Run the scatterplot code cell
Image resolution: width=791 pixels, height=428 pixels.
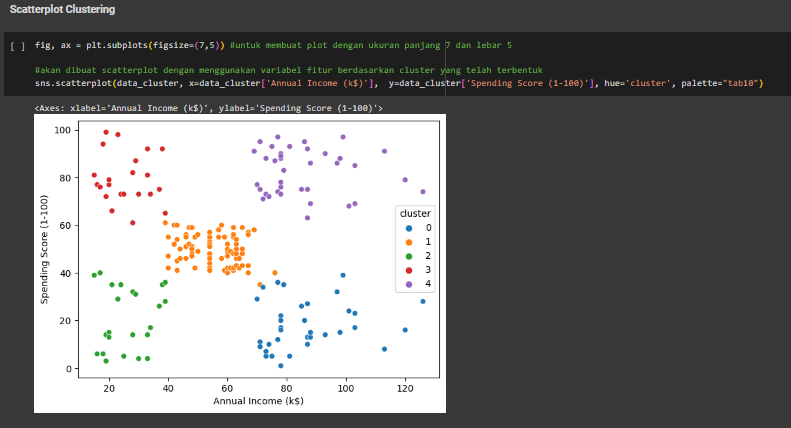pyautogui.click(x=17, y=46)
